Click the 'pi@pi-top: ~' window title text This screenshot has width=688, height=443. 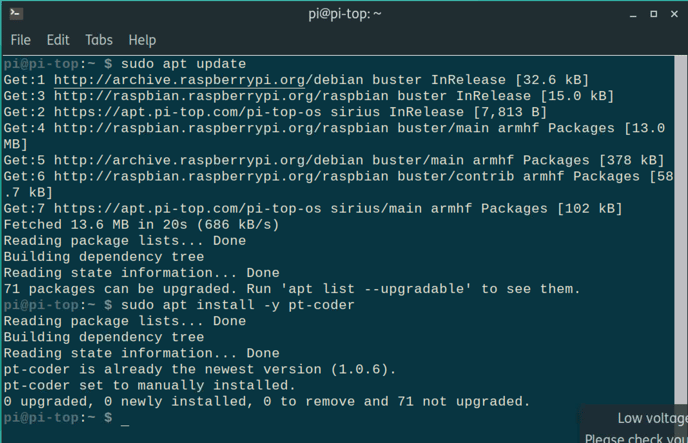[x=345, y=14]
